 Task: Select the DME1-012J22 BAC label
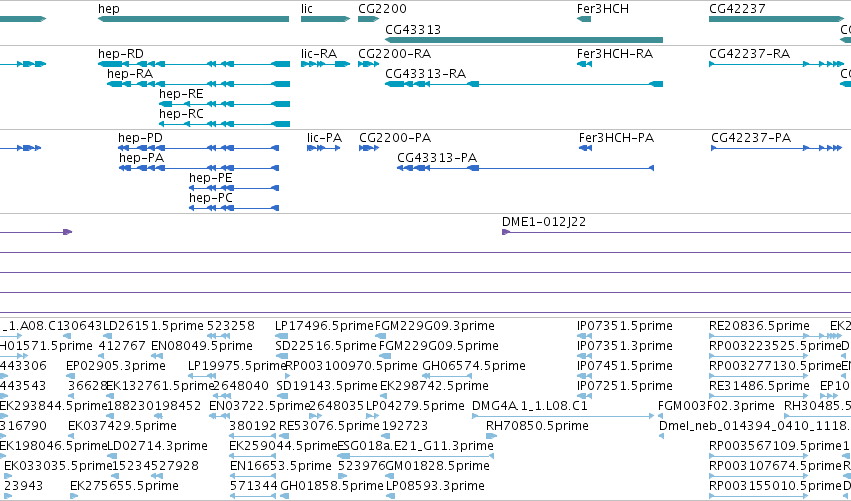[543, 222]
